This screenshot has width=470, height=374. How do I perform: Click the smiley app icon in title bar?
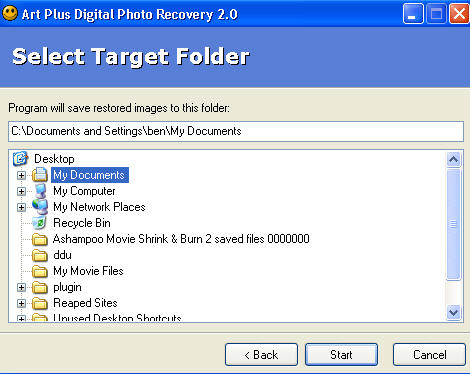pyautogui.click(x=10, y=13)
